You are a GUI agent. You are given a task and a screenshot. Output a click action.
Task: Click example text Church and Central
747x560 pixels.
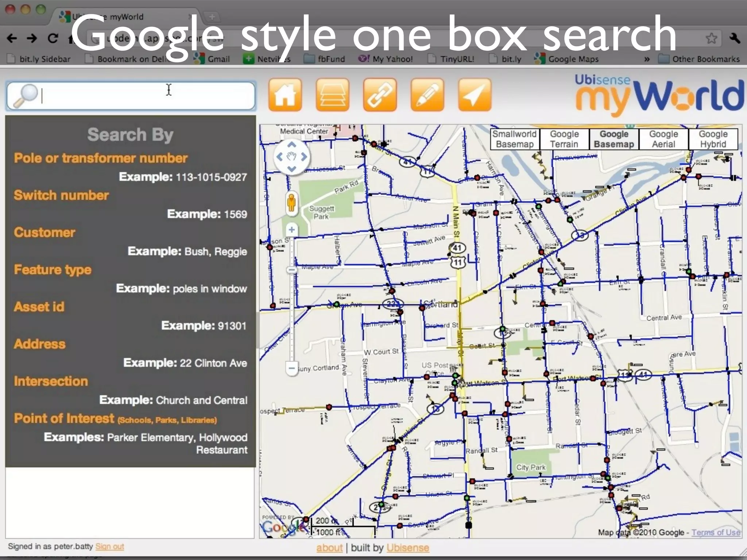point(202,400)
